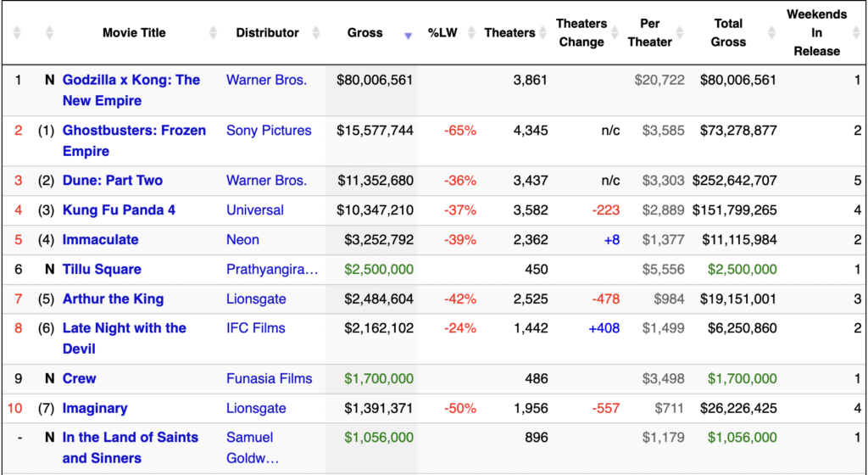Image resolution: width=868 pixels, height=475 pixels.
Task: Click the sort arrows beside %LW header
Action: click(x=471, y=33)
